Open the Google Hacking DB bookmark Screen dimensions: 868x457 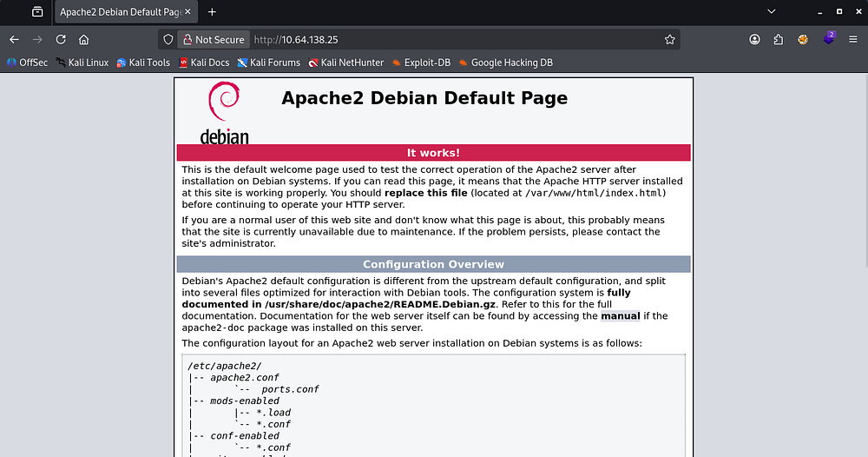point(505,63)
